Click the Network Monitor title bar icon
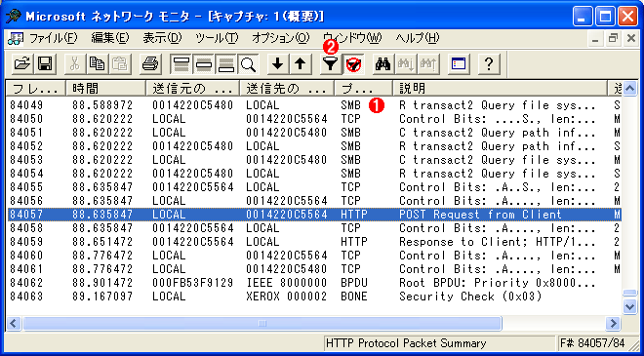644x356 pixels. point(14,16)
